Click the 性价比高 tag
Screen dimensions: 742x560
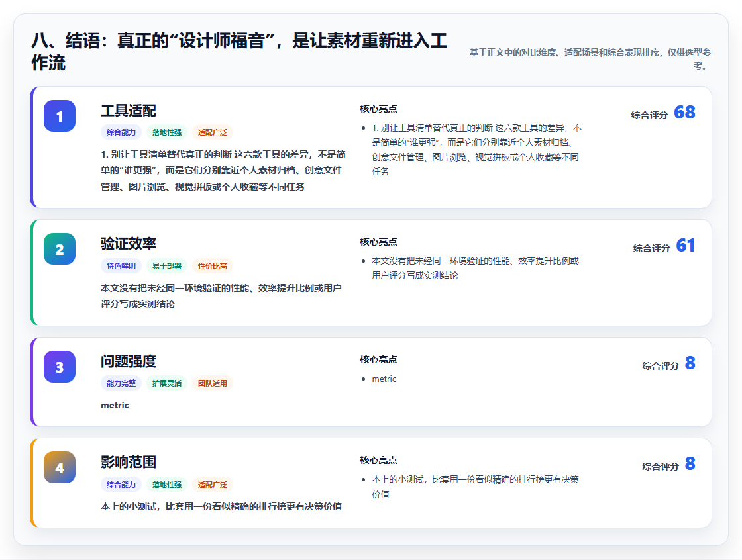tap(213, 266)
